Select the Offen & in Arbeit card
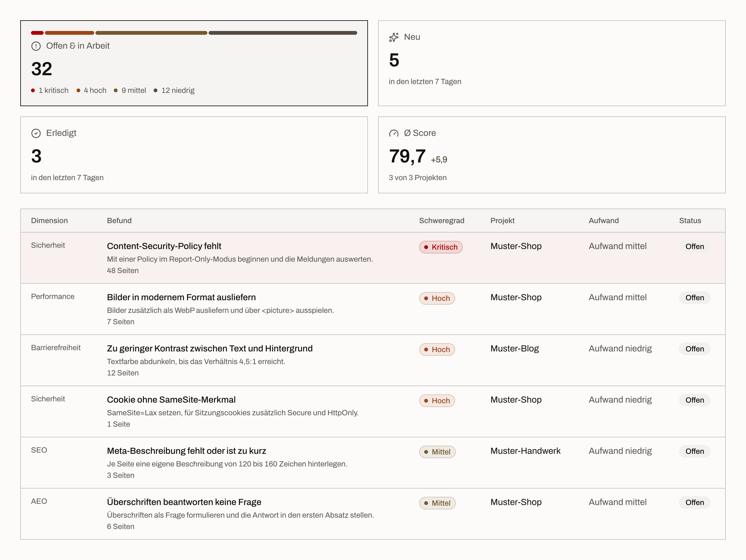Viewport: 746px width, 560px height. tap(194, 63)
